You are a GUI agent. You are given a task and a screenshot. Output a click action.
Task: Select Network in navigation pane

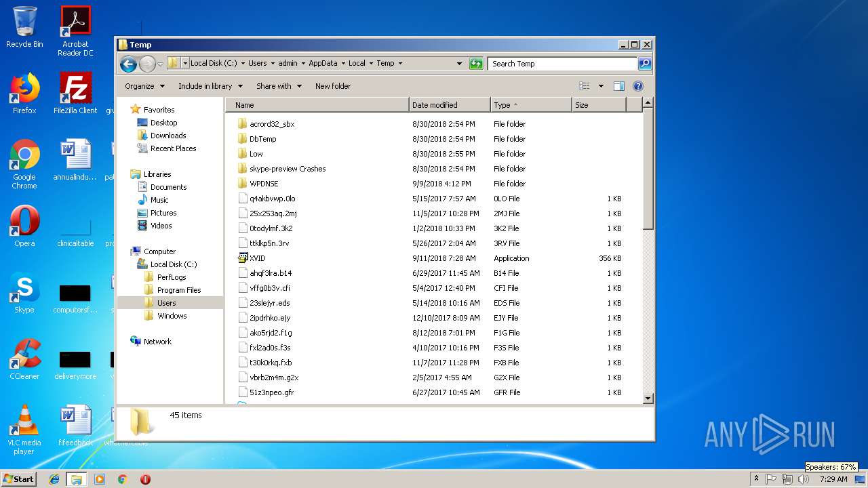coord(157,342)
